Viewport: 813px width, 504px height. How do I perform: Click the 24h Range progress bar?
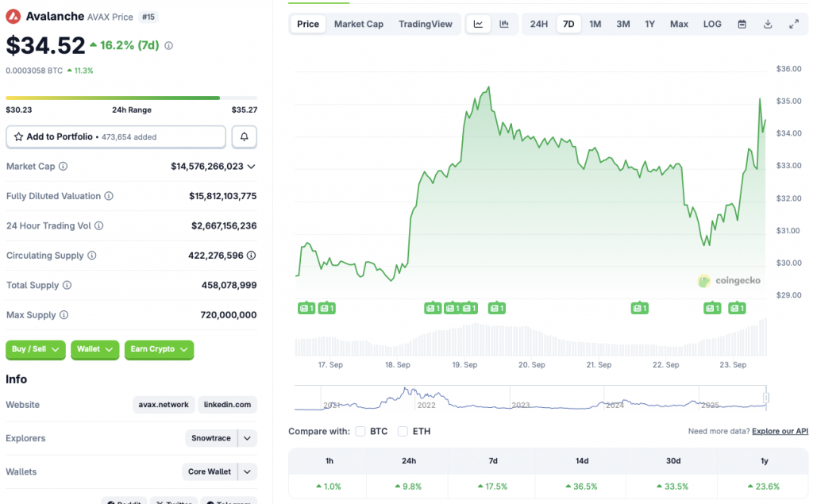coord(131,98)
